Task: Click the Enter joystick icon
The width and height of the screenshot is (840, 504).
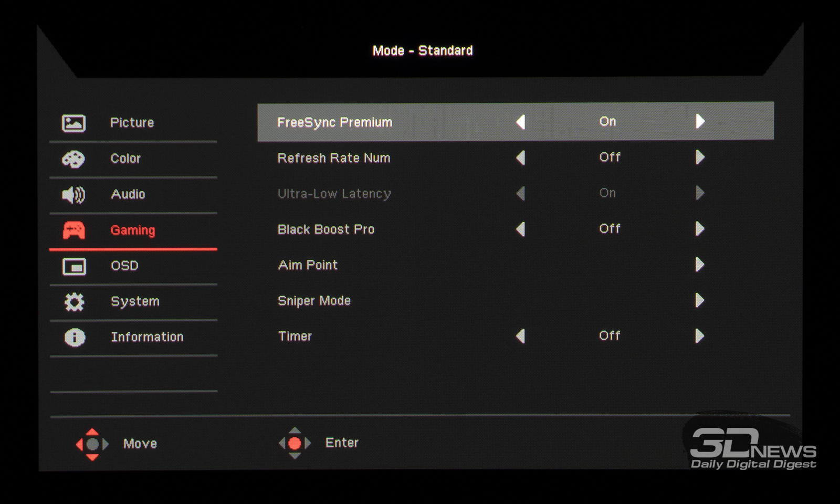Action: click(x=295, y=443)
